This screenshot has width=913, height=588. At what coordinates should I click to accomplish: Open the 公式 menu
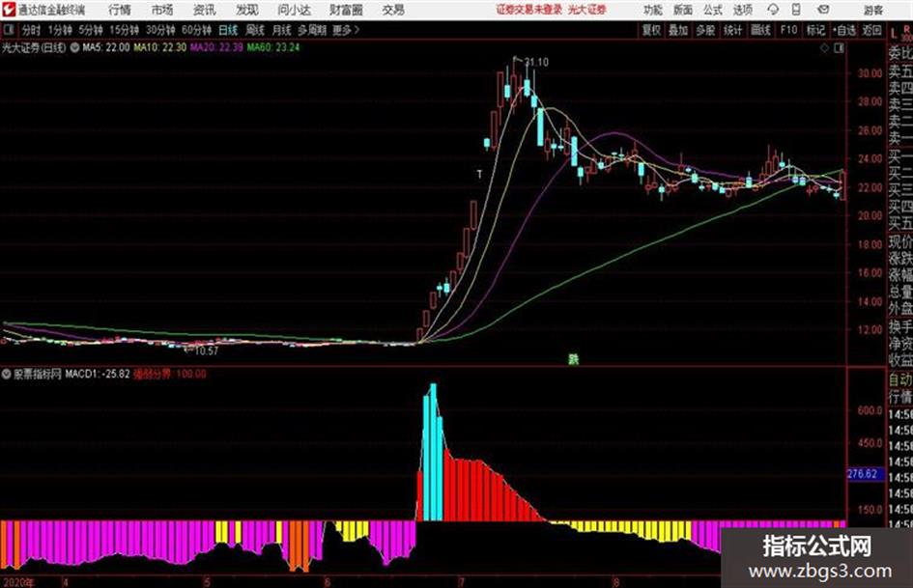pos(713,10)
